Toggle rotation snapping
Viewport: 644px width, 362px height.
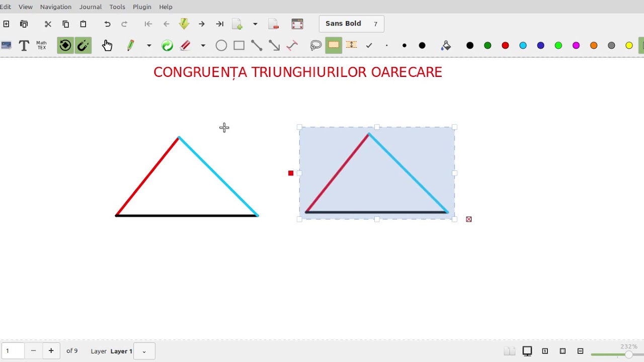(65, 46)
